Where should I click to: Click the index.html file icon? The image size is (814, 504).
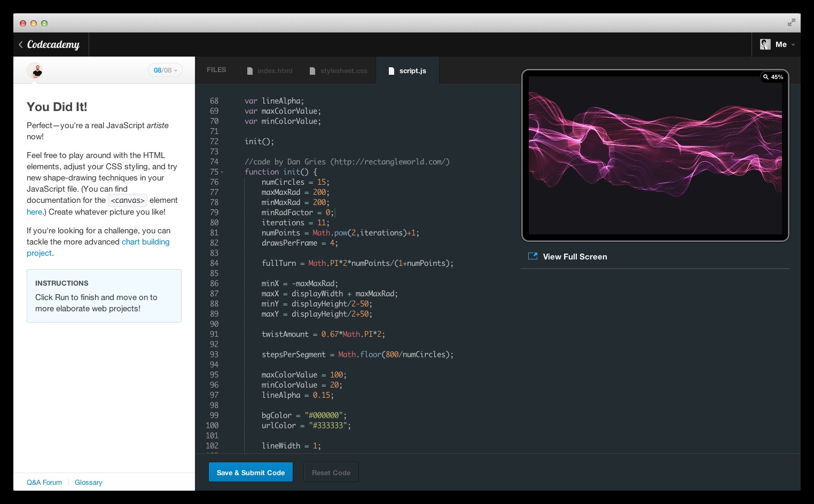[x=250, y=70]
